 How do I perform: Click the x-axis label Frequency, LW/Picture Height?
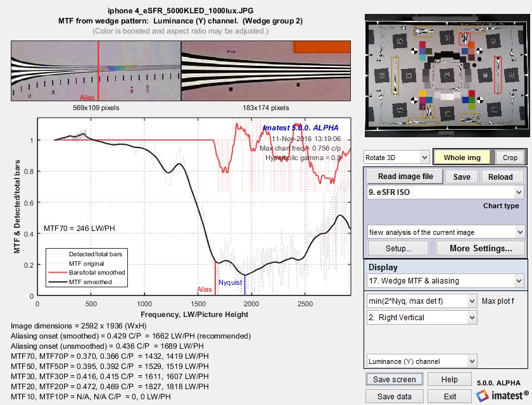click(x=194, y=315)
